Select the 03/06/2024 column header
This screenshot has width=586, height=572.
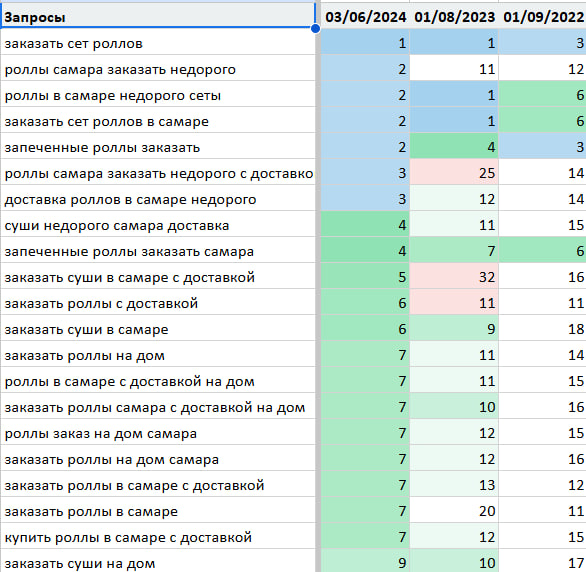coord(365,17)
